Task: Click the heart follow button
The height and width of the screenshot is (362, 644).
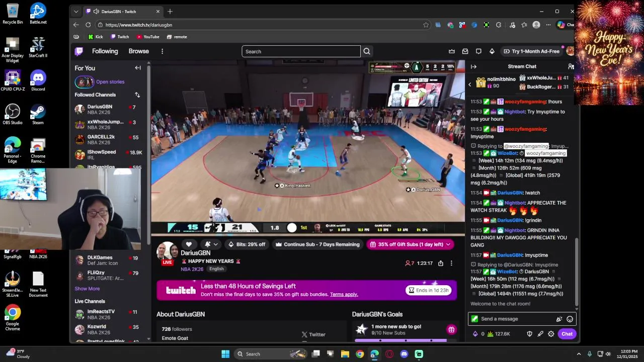Action: click(x=189, y=244)
